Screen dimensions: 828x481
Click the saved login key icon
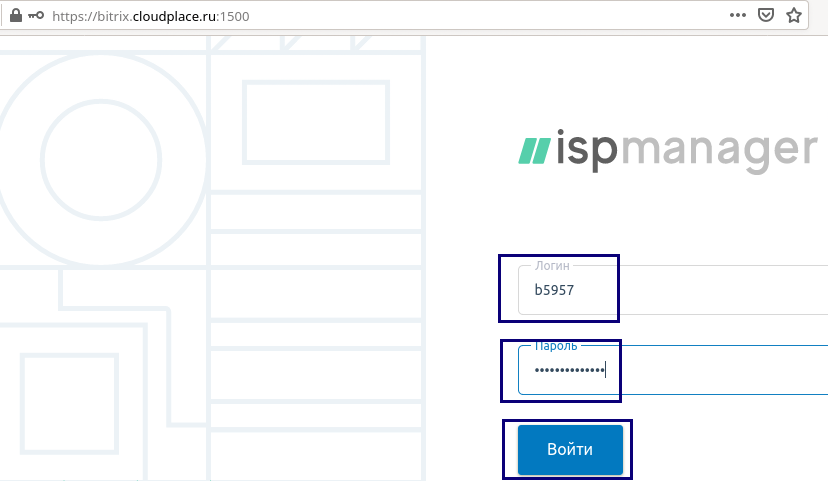[x=36, y=15]
